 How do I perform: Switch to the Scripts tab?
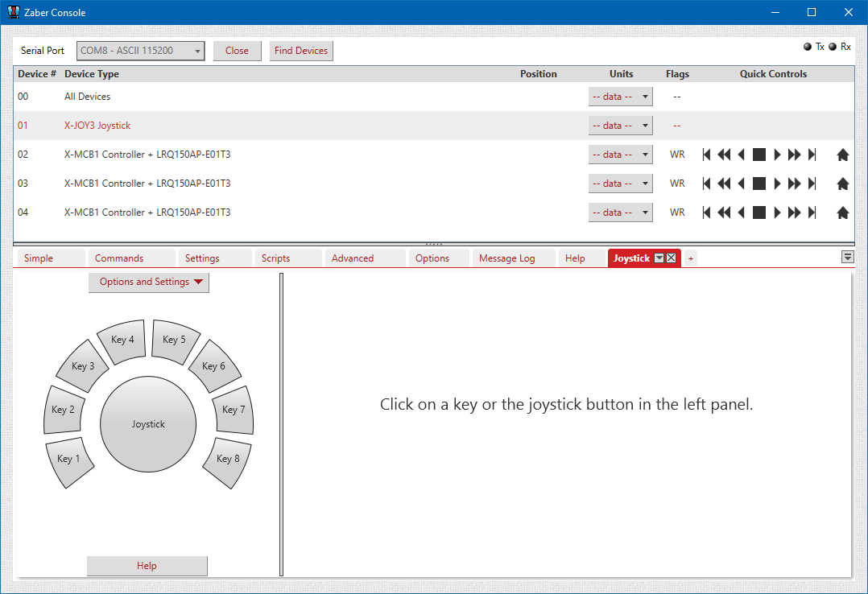point(288,258)
